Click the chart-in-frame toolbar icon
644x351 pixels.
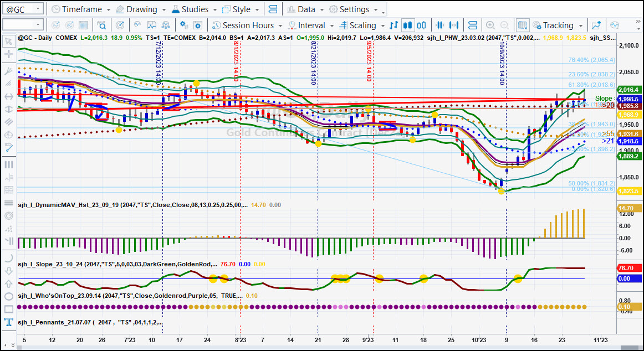[x=151, y=25]
